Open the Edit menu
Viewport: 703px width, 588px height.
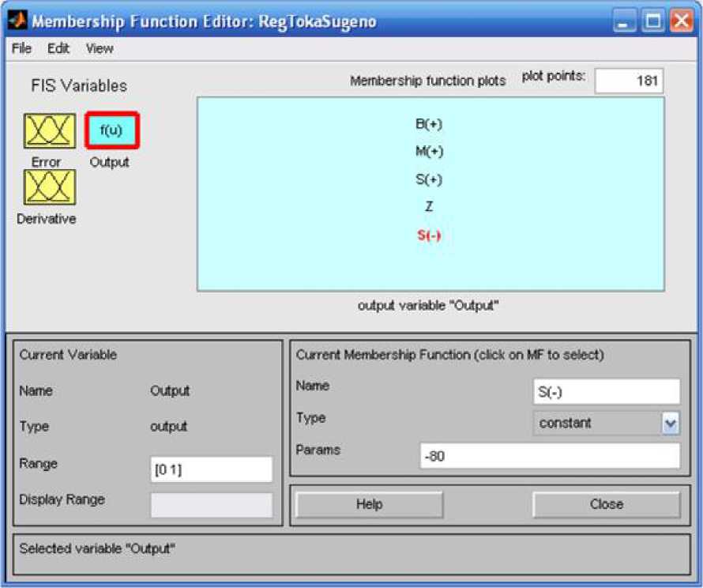coord(58,48)
